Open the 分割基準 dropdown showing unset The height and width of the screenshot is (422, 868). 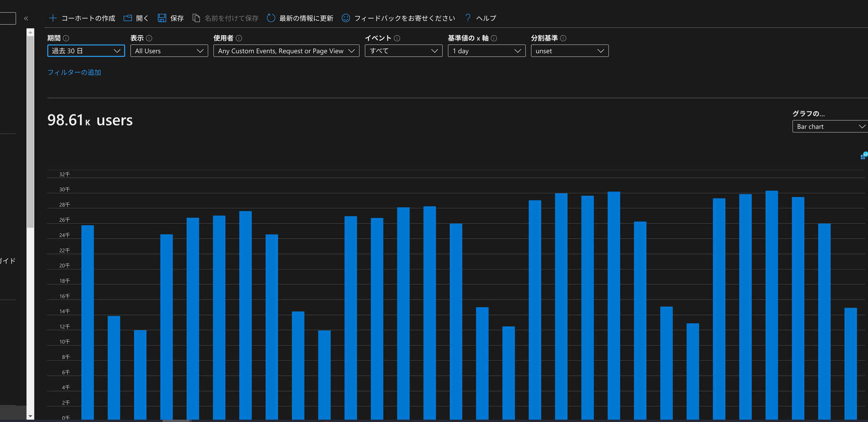point(570,51)
